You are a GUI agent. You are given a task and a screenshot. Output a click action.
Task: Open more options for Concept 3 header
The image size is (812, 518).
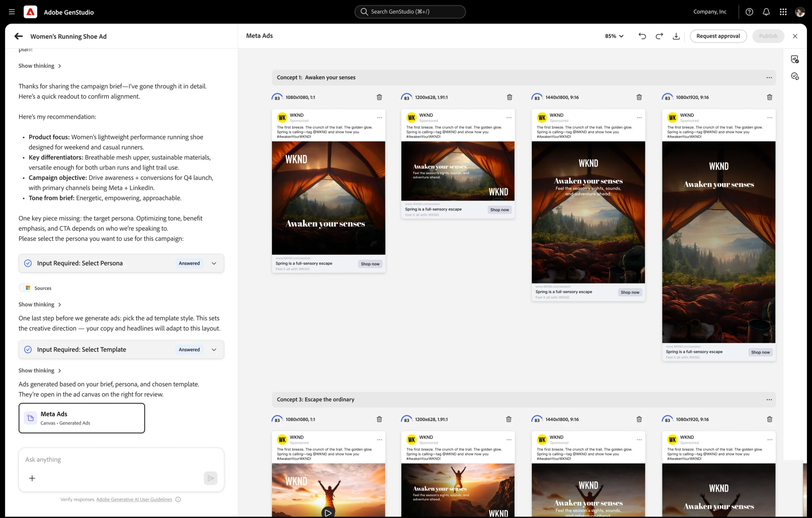point(769,400)
